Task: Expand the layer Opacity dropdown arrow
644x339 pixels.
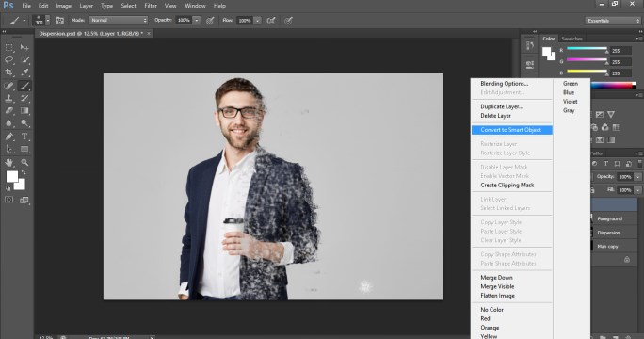Action: click(637, 177)
